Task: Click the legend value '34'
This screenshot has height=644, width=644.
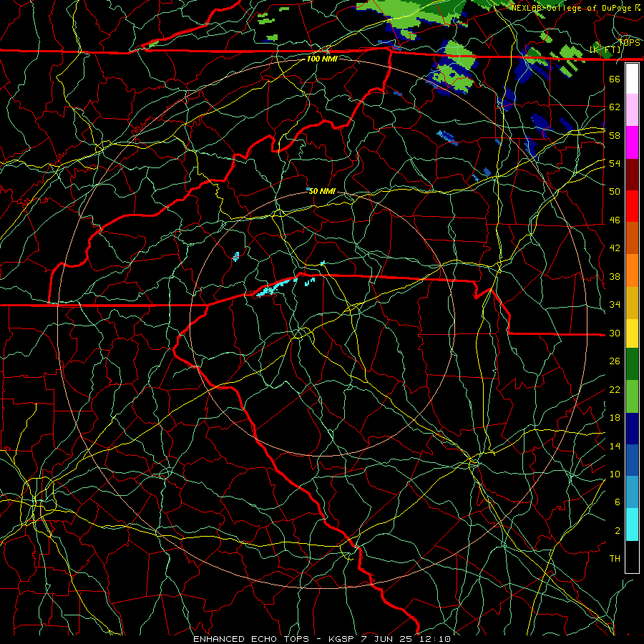Action: pos(615,305)
